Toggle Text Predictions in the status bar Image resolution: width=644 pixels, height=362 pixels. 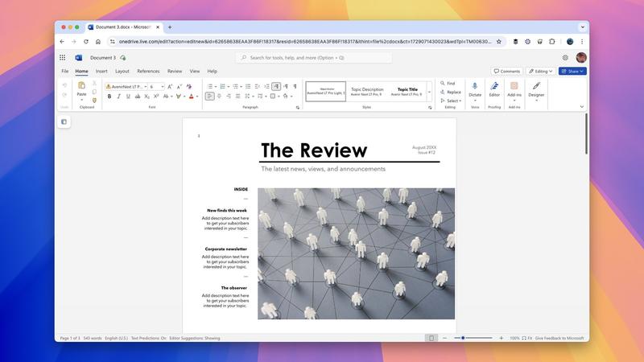(x=148, y=338)
